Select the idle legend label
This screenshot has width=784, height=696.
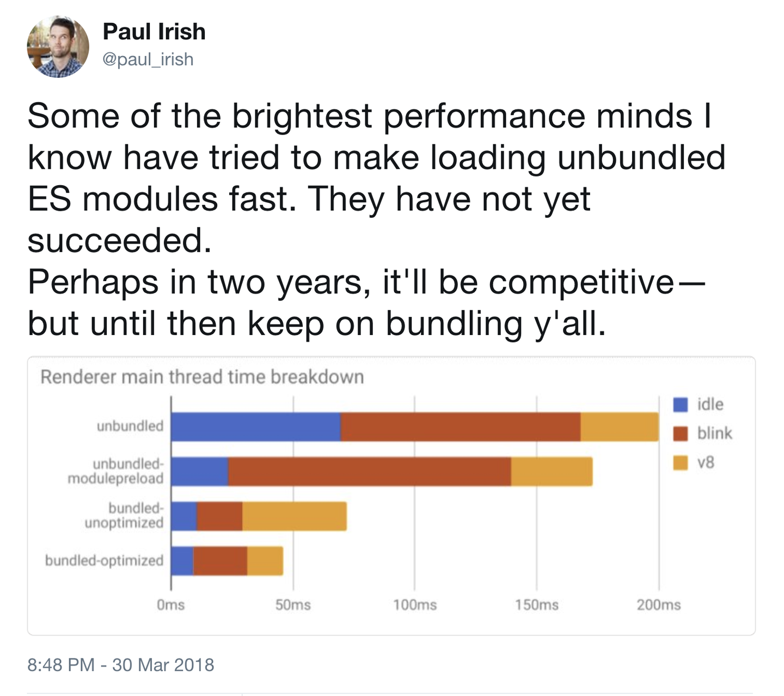point(710,405)
